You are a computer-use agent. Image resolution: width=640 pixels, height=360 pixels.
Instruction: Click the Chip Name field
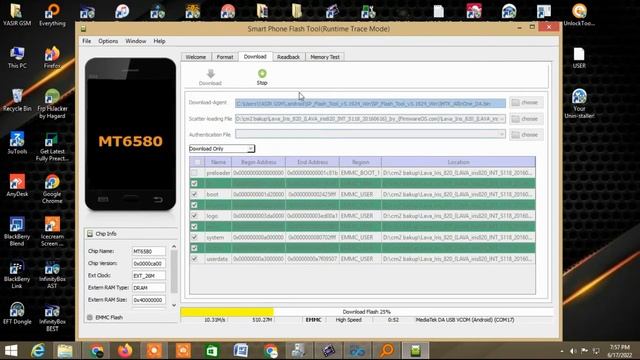coord(149,251)
